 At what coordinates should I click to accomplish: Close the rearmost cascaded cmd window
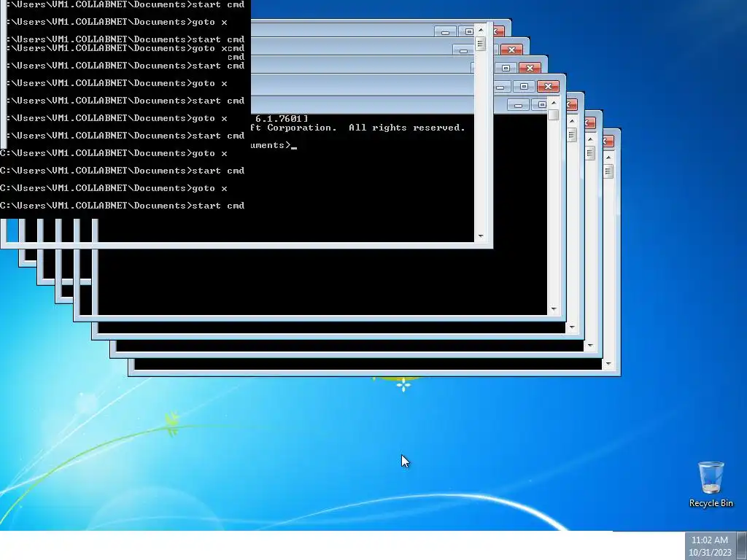click(608, 141)
